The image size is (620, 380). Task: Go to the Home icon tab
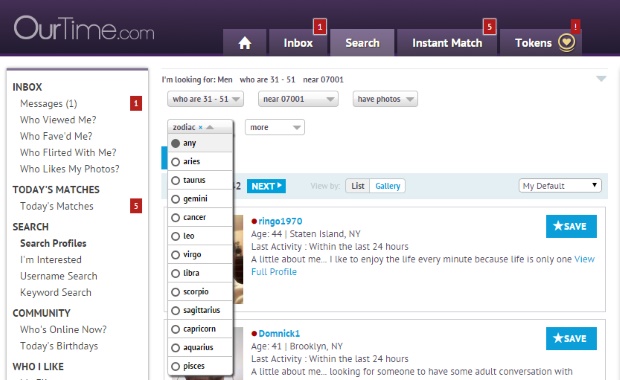tap(244, 42)
